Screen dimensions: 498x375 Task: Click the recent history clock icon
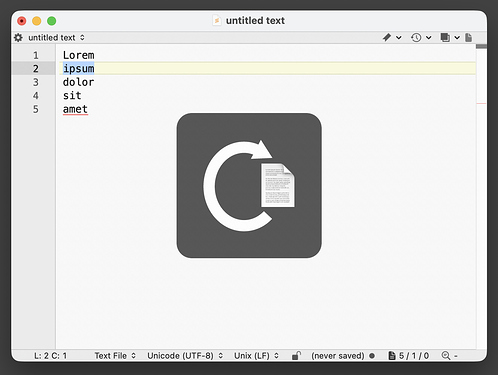[416, 37]
